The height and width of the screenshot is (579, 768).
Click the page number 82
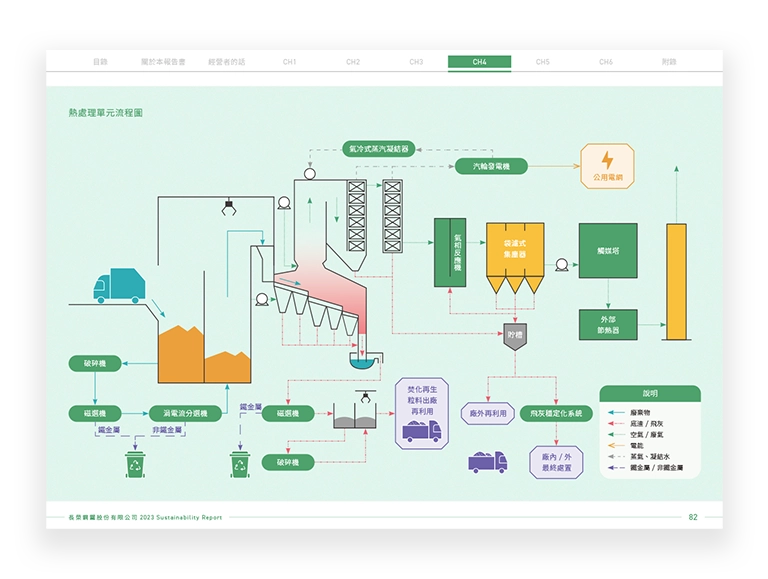tap(692, 517)
